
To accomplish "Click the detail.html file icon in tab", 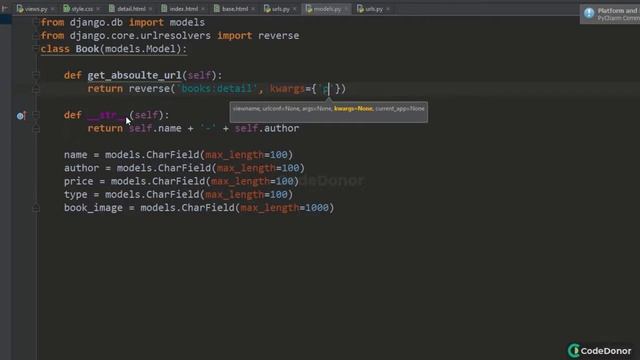I will (112, 9).
